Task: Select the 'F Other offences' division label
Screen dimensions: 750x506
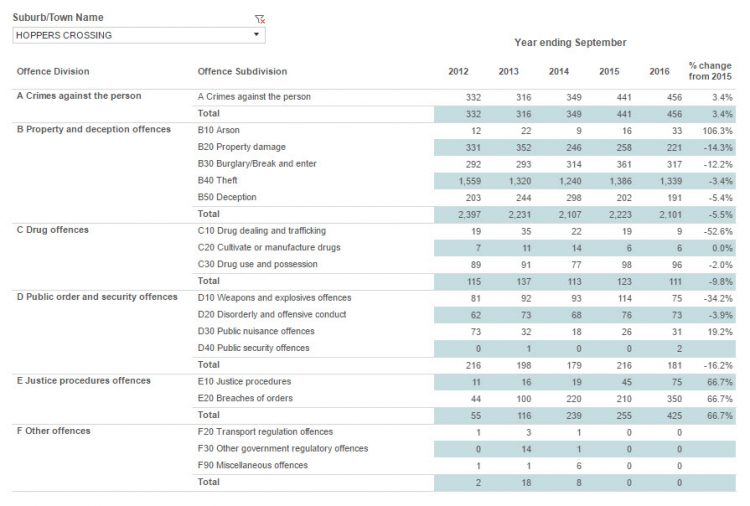Action: point(54,431)
